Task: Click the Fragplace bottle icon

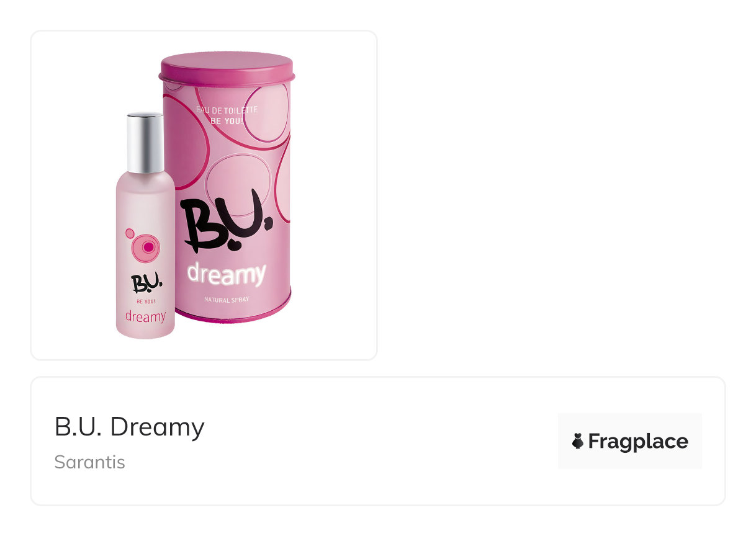Action: (x=577, y=441)
